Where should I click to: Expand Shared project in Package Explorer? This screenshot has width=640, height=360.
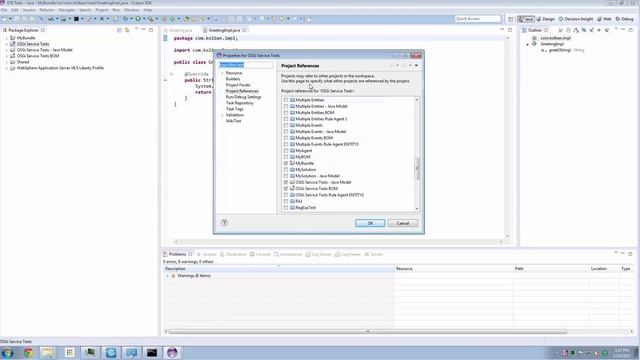click(x=7, y=62)
